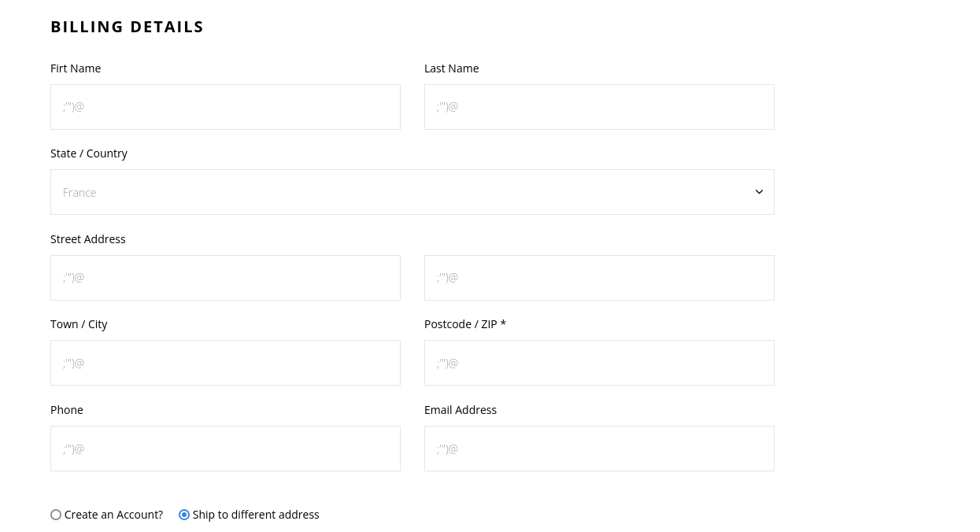The image size is (980, 532).
Task: Click the Street Address label text
Action: [x=88, y=239]
